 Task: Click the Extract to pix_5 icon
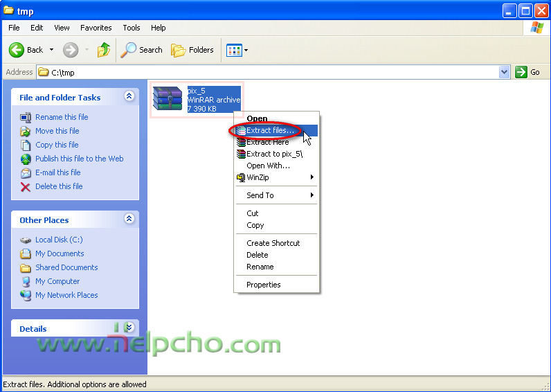click(241, 154)
